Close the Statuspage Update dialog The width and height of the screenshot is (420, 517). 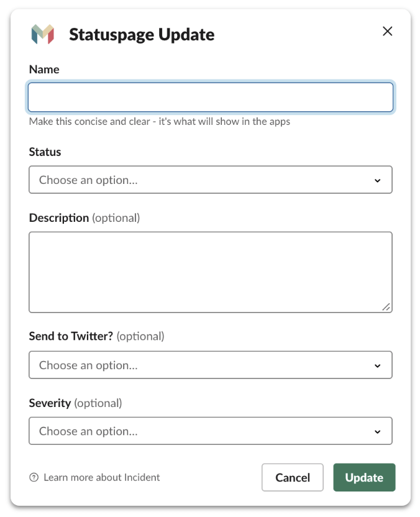[387, 31]
